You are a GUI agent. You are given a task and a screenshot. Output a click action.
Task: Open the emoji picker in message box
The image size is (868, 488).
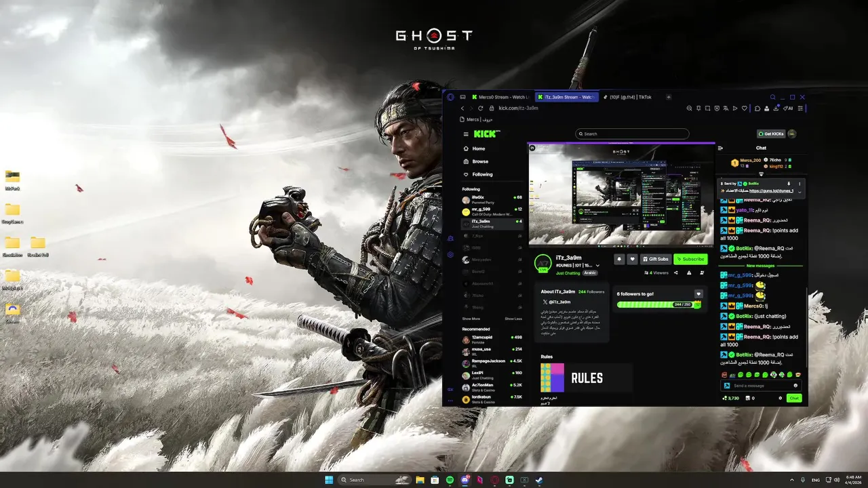pos(795,386)
